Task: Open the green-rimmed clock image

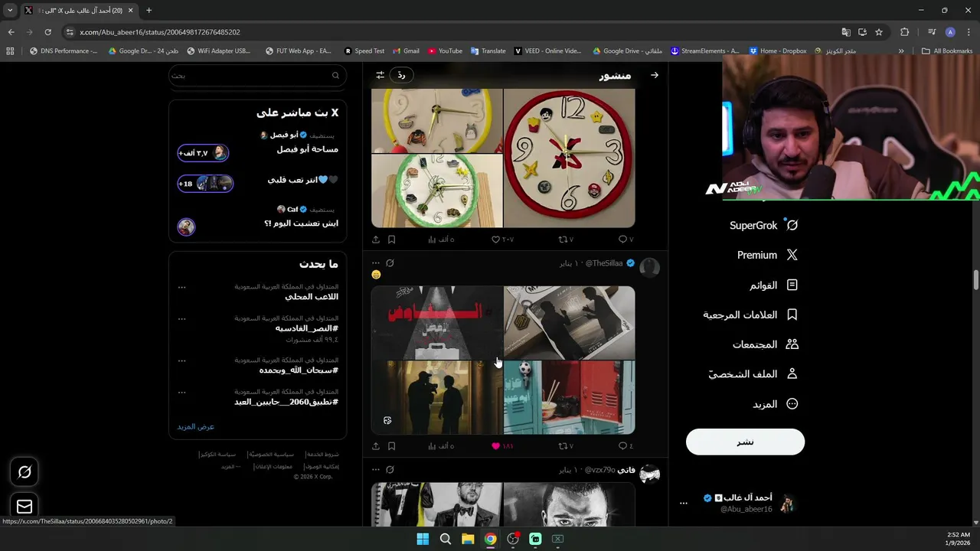Action: pos(436,191)
